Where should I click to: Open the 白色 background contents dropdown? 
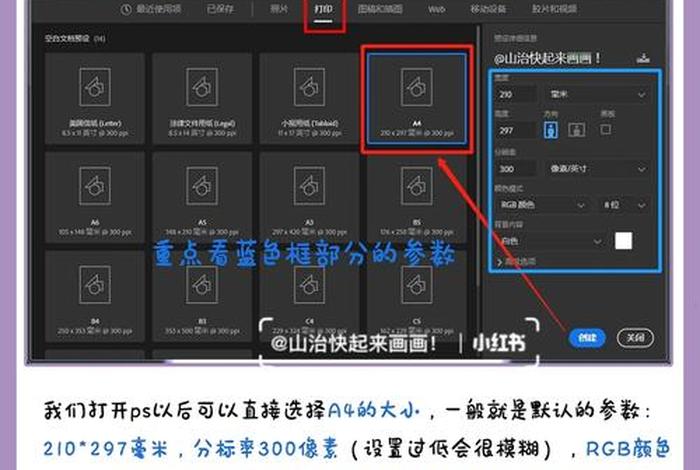coord(550,241)
